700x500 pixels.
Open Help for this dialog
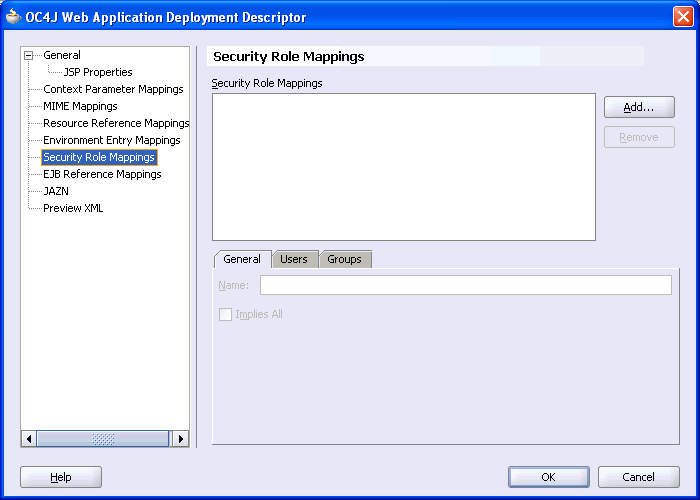61,477
